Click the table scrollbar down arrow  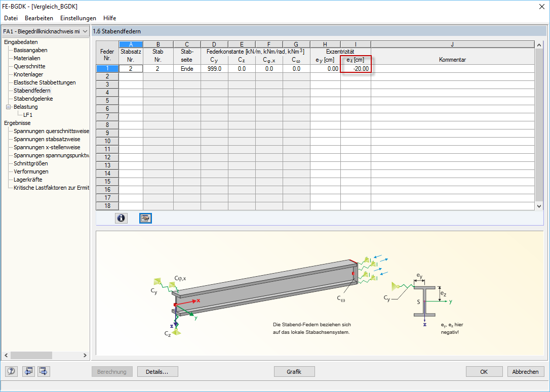pyautogui.click(x=539, y=206)
